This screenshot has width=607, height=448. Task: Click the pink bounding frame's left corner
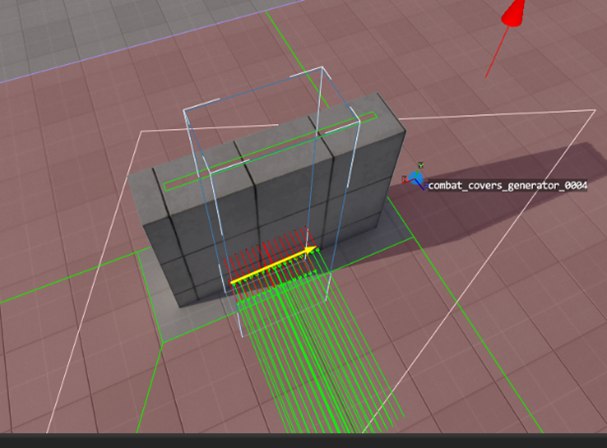pyautogui.click(x=142, y=132)
